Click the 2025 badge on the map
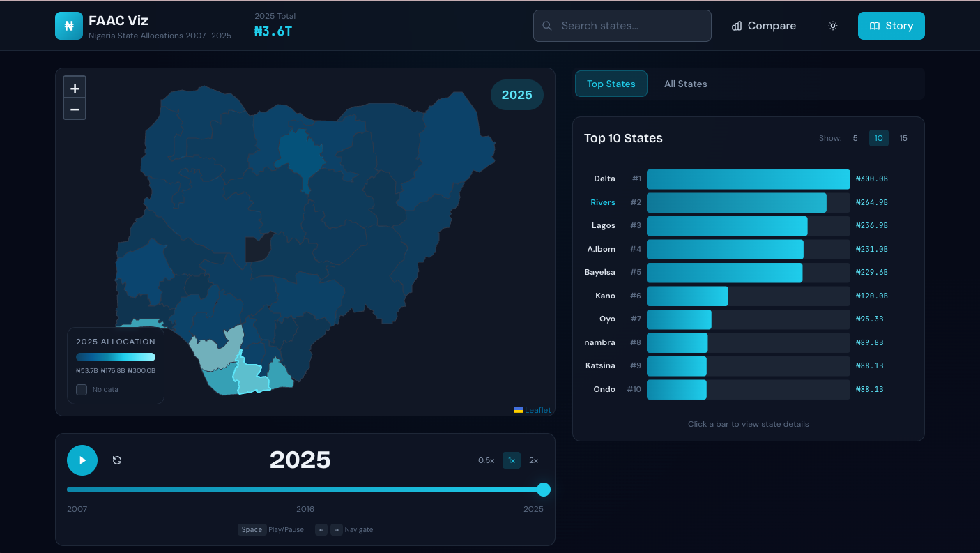The image size is (980, 553). coord(516,94)
